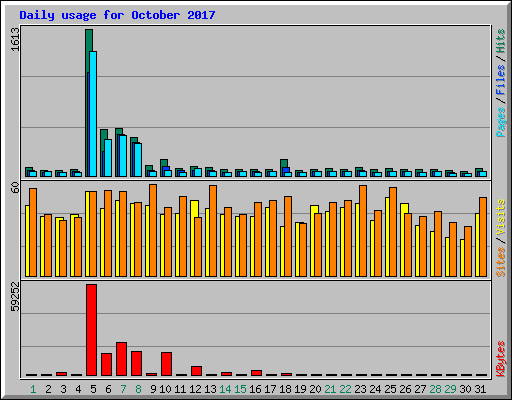Click the cyan "Pages" legend label
This screenshot has height=400, width=512.
click(501, 122)
